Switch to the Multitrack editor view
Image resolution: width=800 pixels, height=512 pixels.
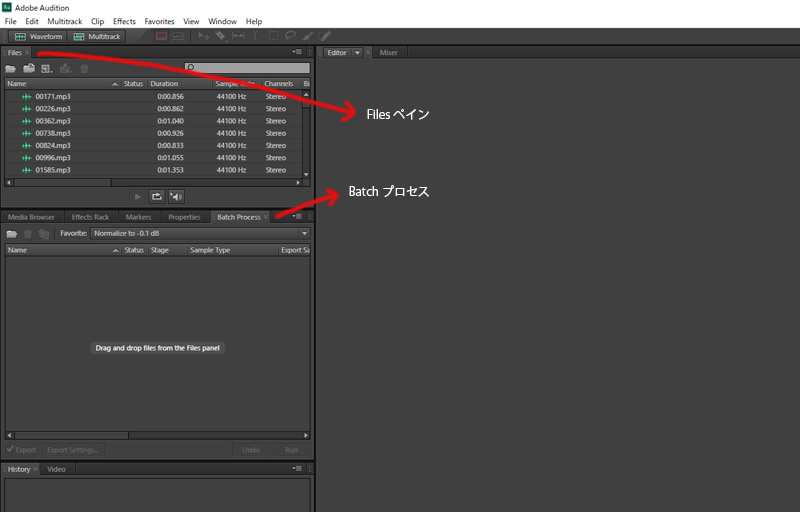tap(97, 36)
